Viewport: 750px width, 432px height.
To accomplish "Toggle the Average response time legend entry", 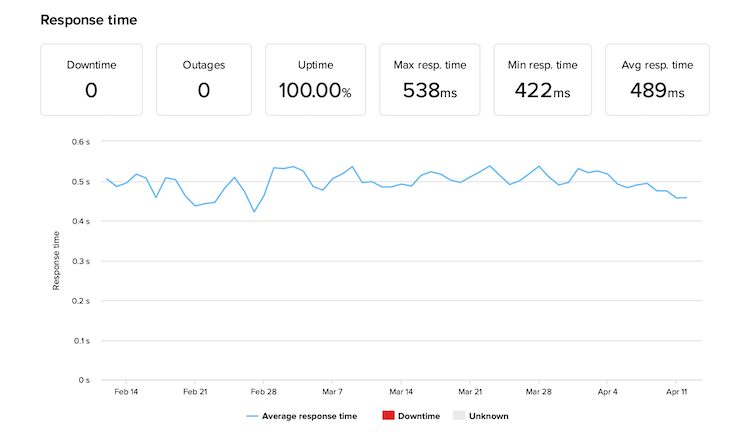I will 309,416.
